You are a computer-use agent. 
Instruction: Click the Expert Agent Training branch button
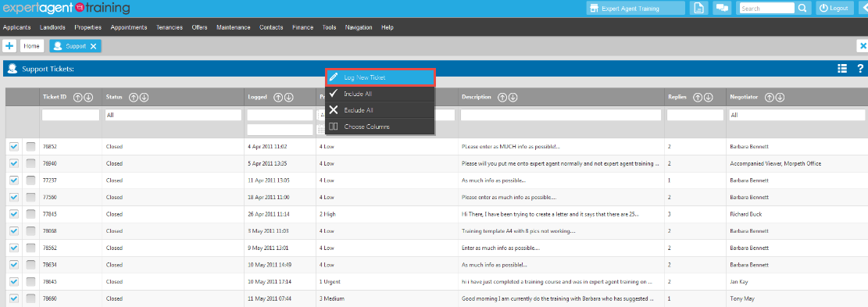click(x=635, y=9)
